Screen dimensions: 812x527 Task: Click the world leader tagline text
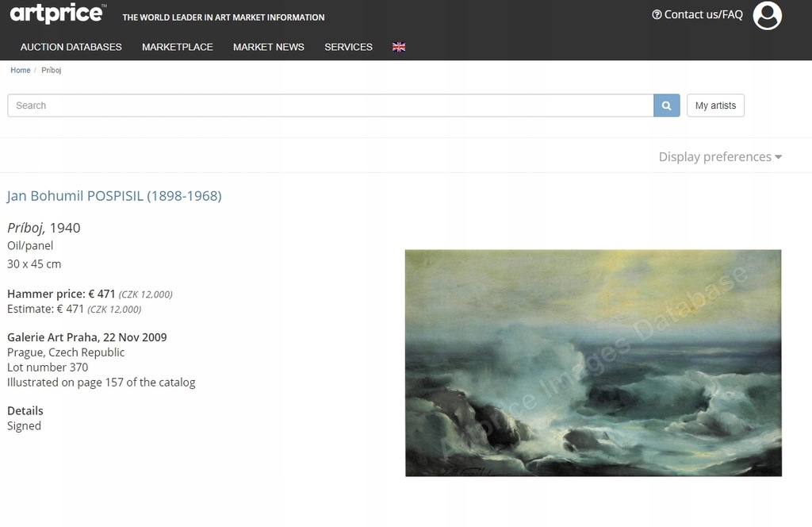coord(223,17)
